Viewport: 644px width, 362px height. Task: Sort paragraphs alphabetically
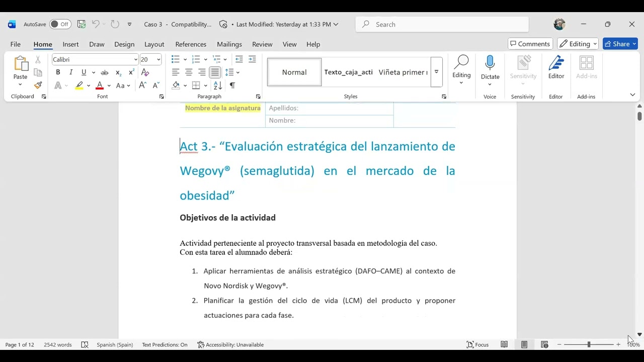(x=218, y=85)
